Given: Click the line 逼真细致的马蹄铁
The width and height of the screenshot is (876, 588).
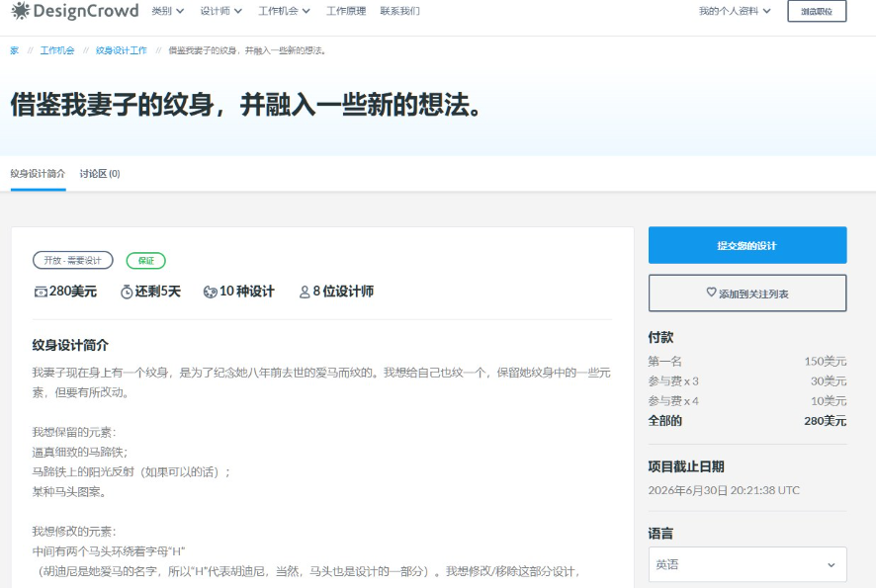Looking at the screenshot, I should pyautogui.click(x=80, y=453).
